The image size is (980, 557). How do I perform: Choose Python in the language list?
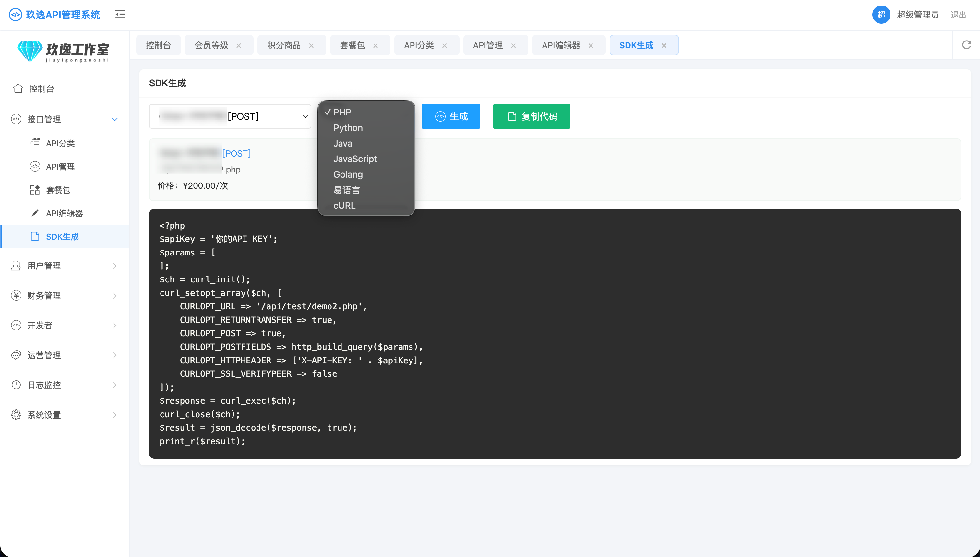pyautogui.click(x=366, y=128)
